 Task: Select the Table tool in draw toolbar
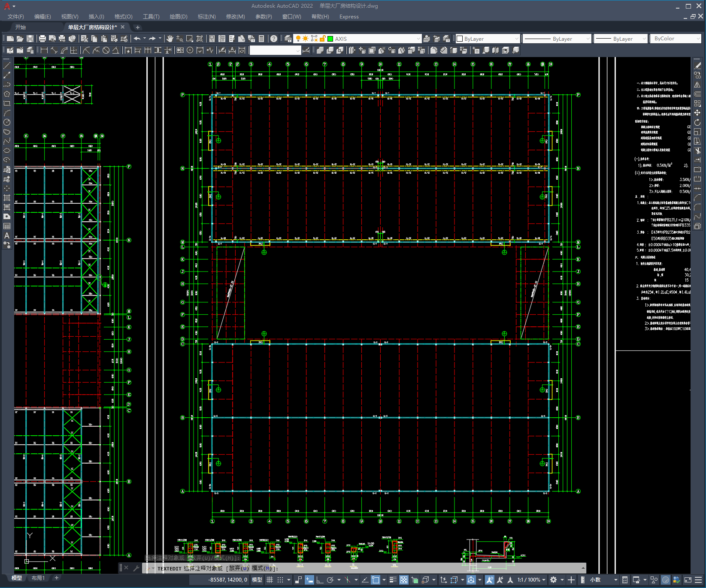7,226
